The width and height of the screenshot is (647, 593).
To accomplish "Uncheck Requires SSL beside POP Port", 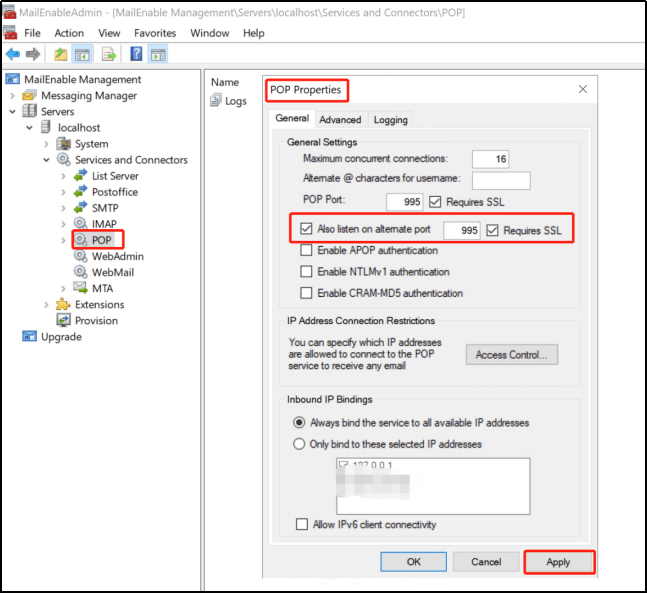I will coord(435,202).
